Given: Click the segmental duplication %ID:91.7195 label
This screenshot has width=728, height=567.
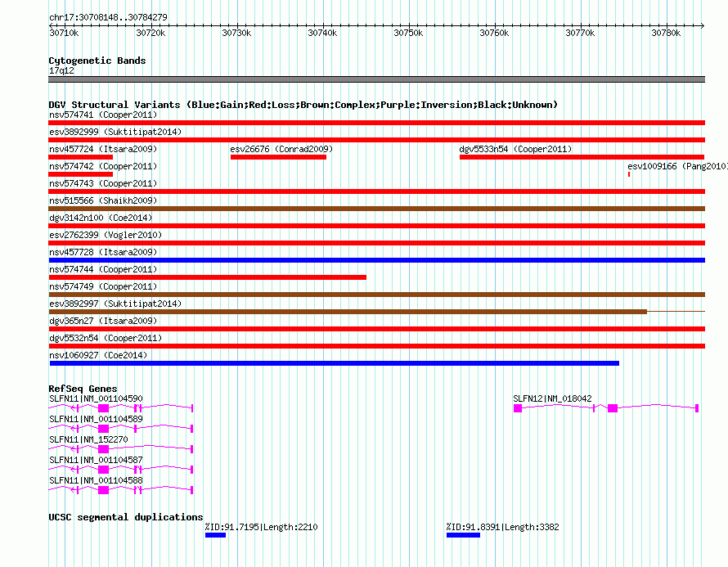Looking at the screenshot, I should pyautogui.click(x=262, y=527).
